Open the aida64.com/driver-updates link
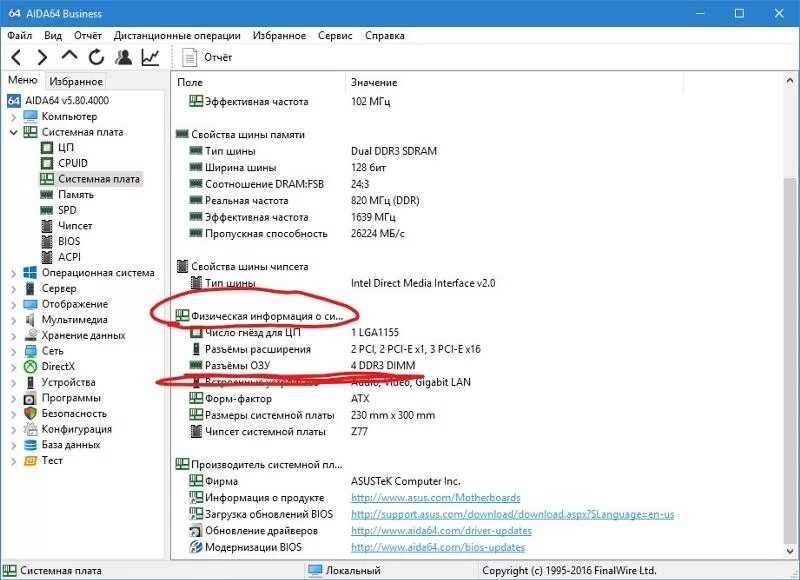800x580 pixels. pos(441,531)
